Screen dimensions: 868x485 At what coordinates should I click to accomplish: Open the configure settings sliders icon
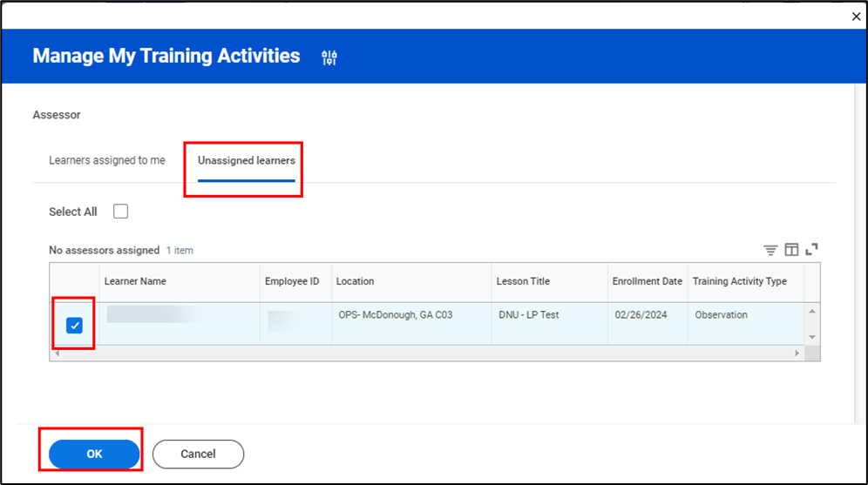329,57
